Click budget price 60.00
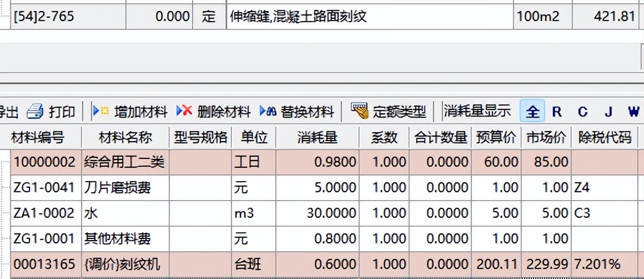The width and height of the screenshot is (644, 279). 496,162
